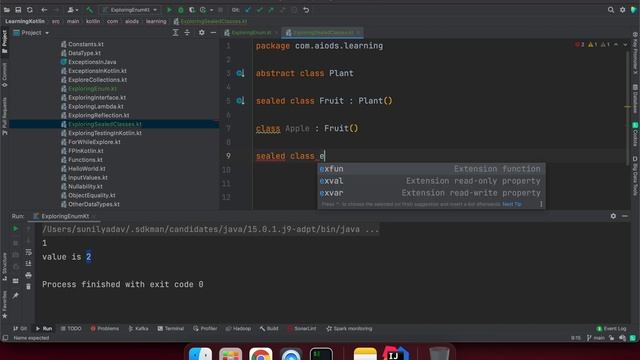Viewport: 640px width, 360px height.
Task: Open the Git tool window tab
Action: pos(20,329)
